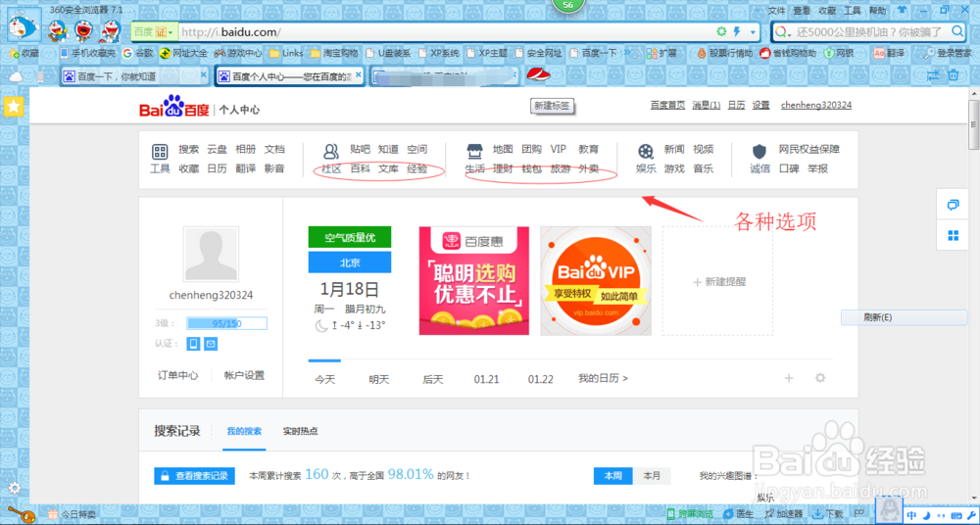Click the 网民权益保障 link
Screen dimensions: 980x525
tap(809, 150)
